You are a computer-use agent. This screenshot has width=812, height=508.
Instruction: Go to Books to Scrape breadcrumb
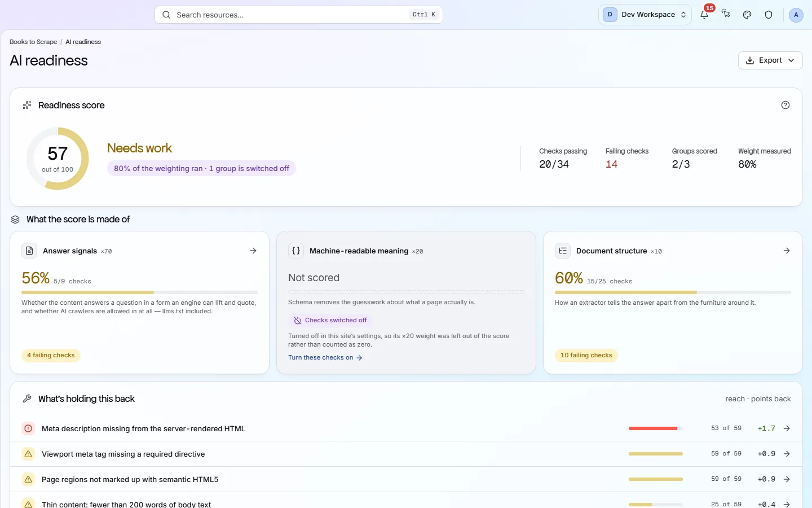33,42
